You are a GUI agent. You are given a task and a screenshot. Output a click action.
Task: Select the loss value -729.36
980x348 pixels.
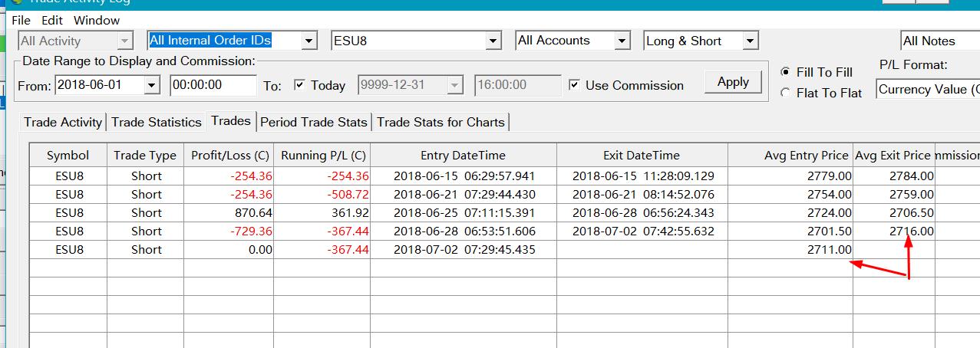[252, 231]
